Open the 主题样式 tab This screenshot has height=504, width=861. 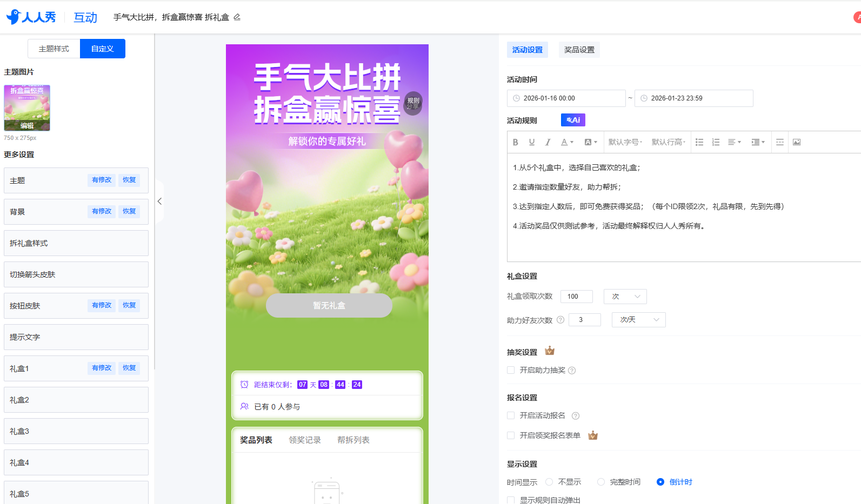[54, 49]
